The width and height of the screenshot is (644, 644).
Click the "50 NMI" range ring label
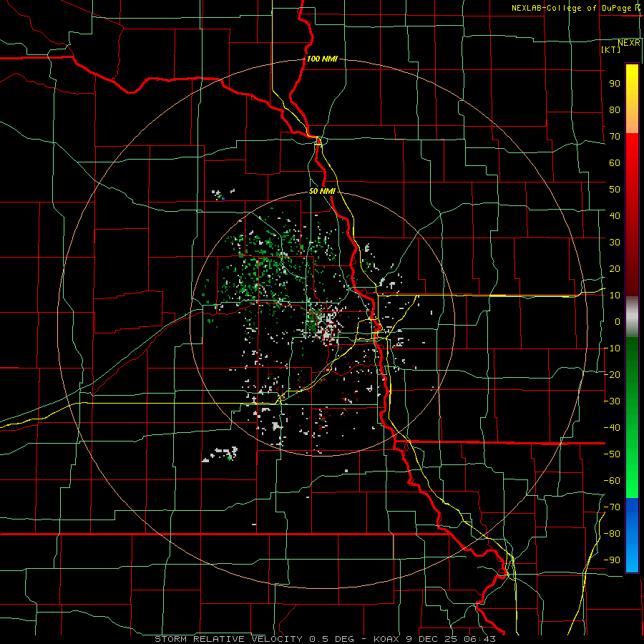pyautogui.click(x=322, y=191)
